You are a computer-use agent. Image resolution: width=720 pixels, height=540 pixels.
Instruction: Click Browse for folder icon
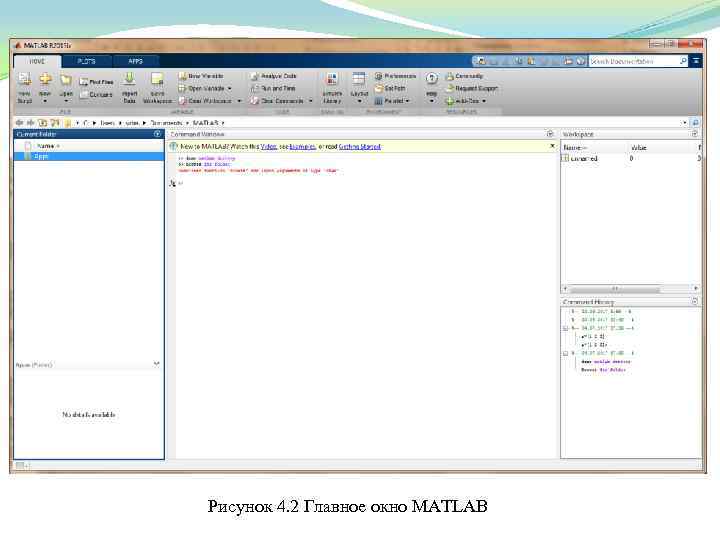click(x=55, y=123)
